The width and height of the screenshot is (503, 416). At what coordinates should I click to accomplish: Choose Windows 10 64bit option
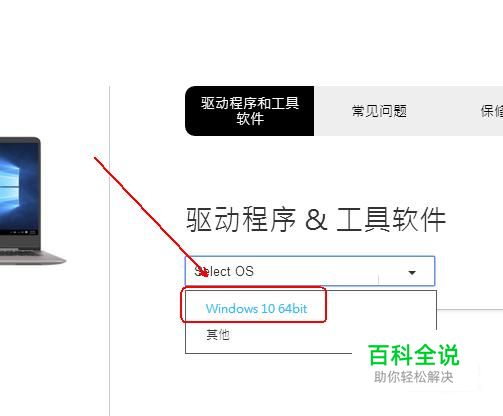pyautogui.click(x=256, y=308)
